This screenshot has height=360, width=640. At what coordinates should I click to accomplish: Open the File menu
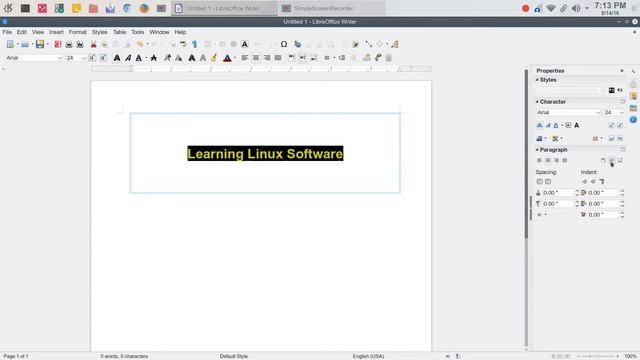7,32
